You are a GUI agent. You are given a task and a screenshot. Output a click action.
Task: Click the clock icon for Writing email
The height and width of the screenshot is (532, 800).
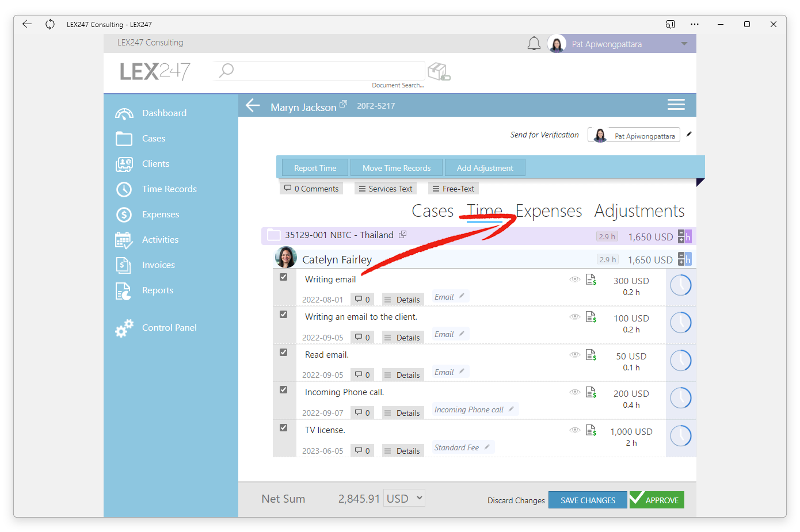point(681,285)
